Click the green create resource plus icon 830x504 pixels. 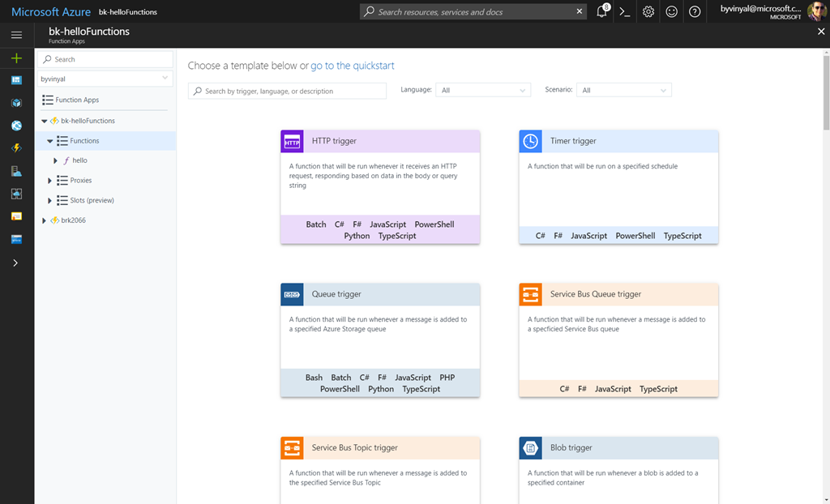click(x=16, y=58)
